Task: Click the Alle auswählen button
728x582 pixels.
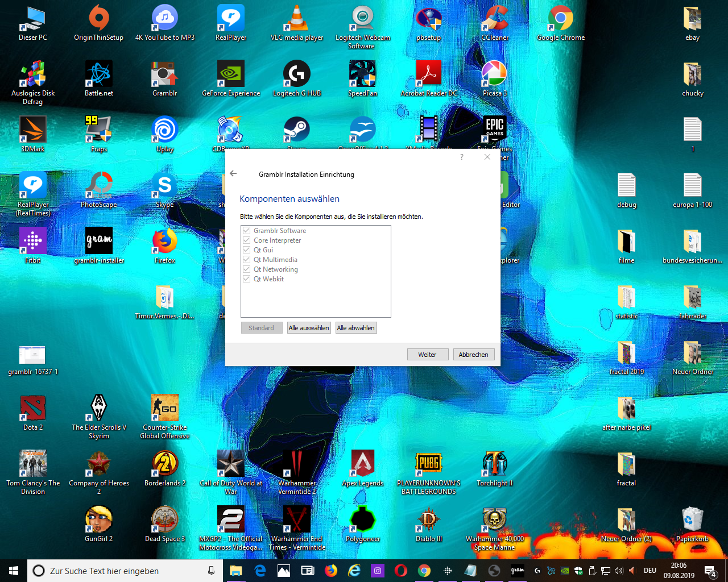Action: [309, 328]
